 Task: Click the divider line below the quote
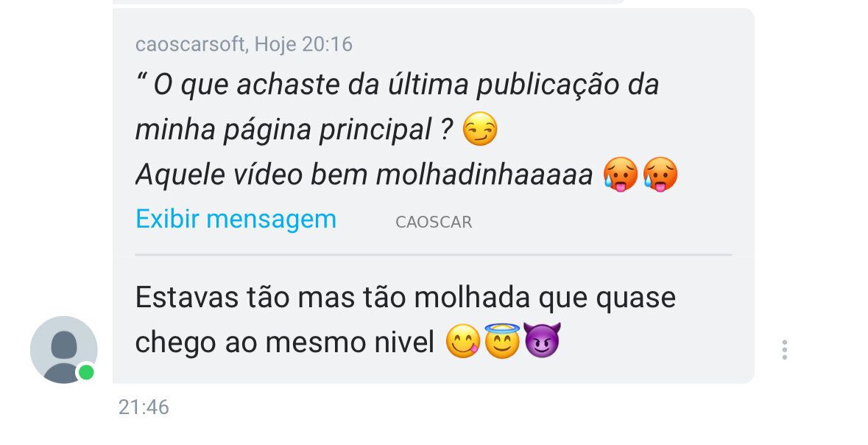(434, 255)
